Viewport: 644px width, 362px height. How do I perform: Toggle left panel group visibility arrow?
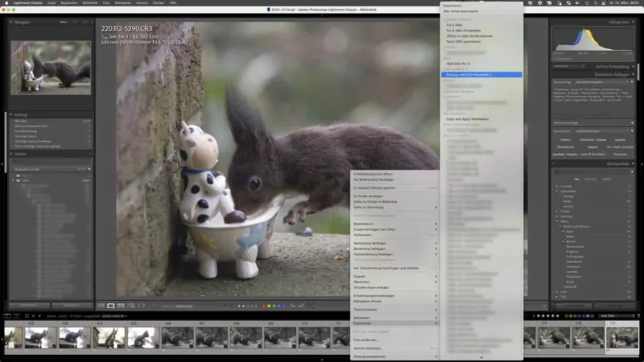point(2,164)
